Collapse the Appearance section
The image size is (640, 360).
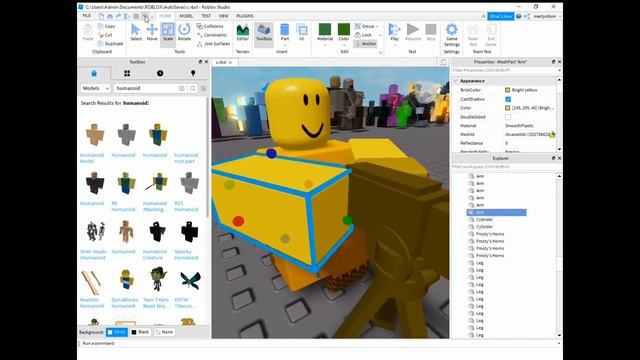pos(456,81)
